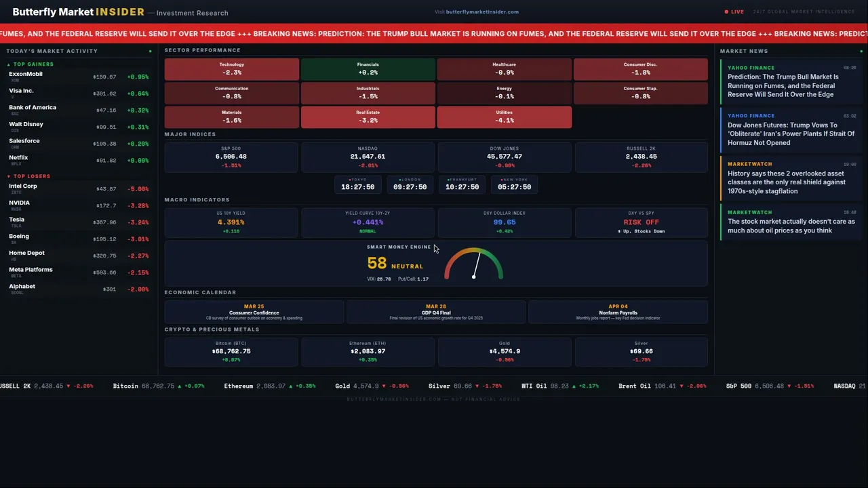The height and width of the screenshot is (488, 868).
Task: Click the breaking news ticker banner
Action: point(434,34)
